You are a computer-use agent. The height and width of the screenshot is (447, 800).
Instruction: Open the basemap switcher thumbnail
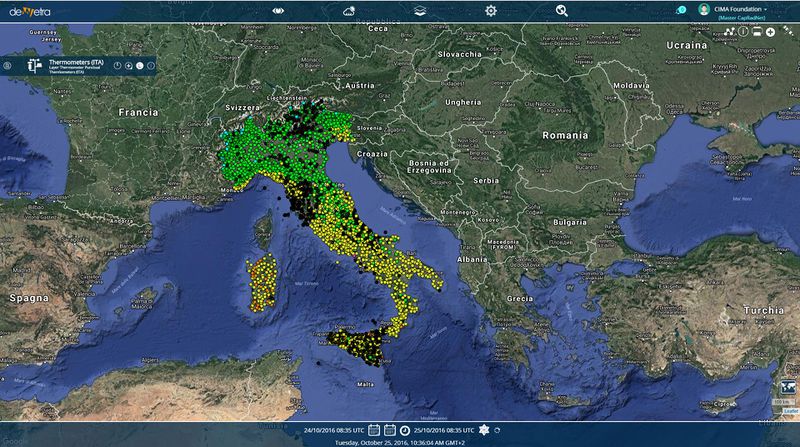tap(789, 387)
